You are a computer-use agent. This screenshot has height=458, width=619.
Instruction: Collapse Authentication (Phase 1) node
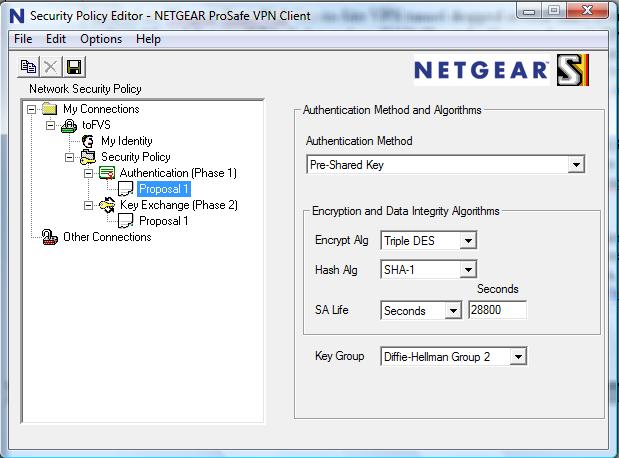point(88,173)
